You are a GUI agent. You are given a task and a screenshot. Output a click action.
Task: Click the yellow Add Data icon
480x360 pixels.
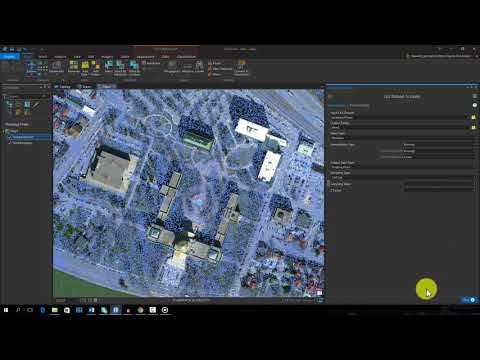point(85,67)
